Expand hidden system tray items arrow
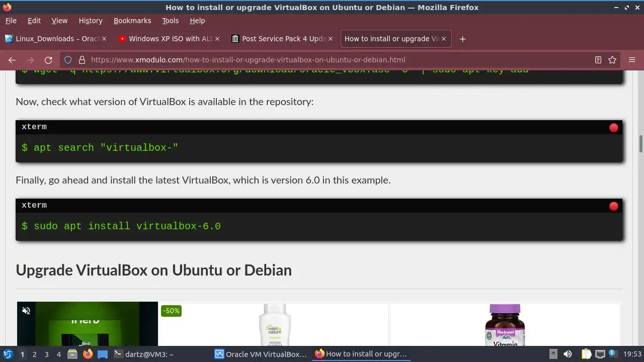The width and height of the screenshot is (644, 362). [553, 354]
